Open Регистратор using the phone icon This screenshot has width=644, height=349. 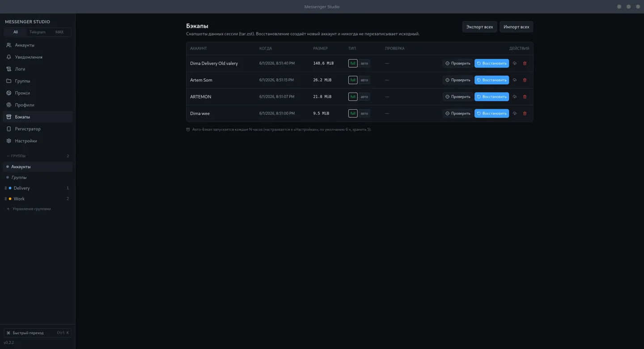pos(8,129)
